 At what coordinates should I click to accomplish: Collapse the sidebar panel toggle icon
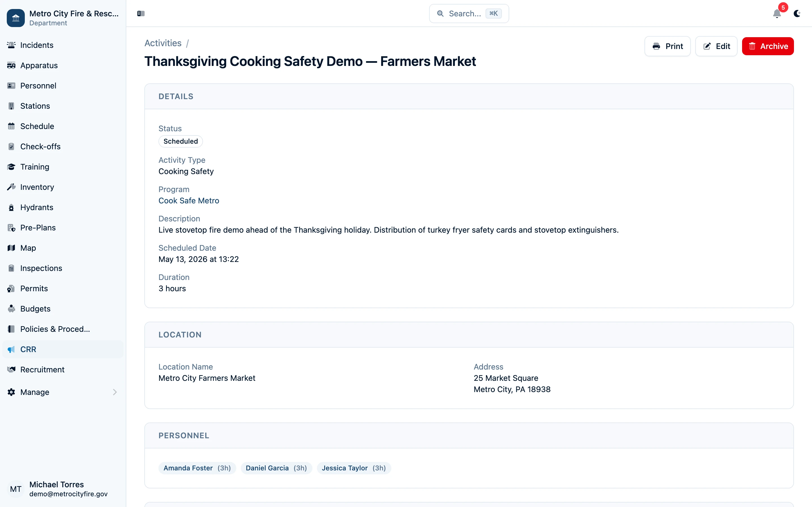click(x=141, y=14)
